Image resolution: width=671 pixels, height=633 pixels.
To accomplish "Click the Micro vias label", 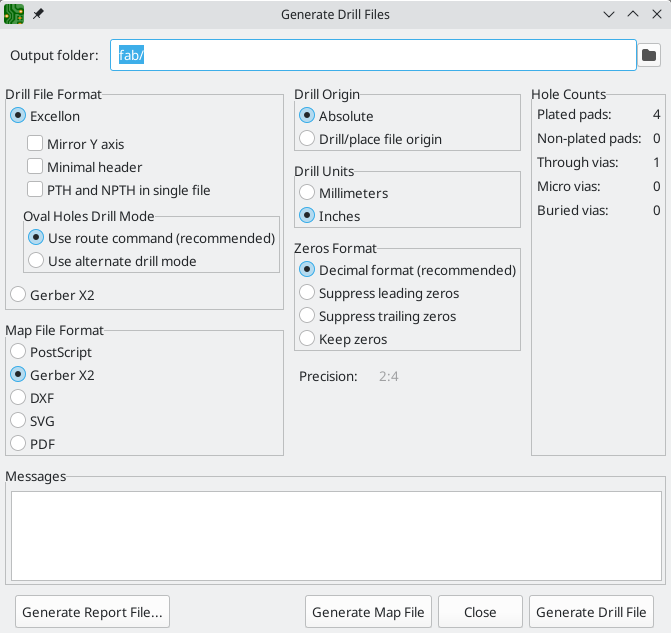I will tap(569, 186).
